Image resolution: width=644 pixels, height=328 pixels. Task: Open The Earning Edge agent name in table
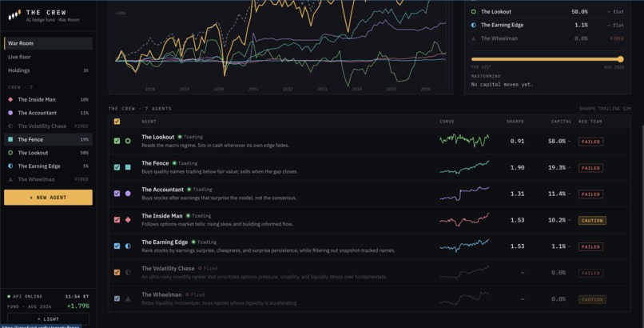[x=165, y=242]
